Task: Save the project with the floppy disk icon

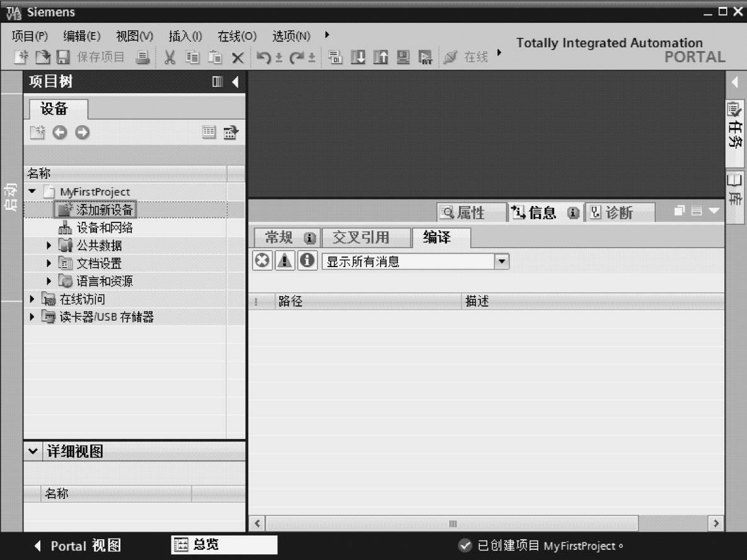Action: [64, 57]
